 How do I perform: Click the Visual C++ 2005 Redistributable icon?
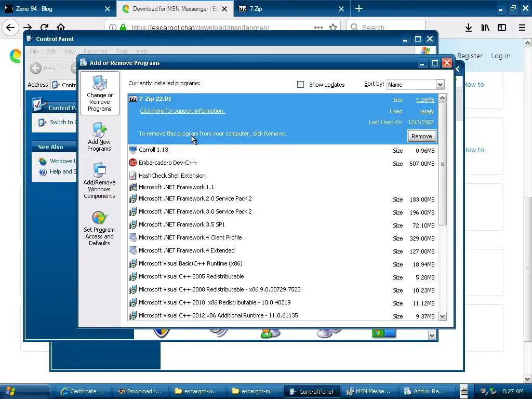point(133,276)
